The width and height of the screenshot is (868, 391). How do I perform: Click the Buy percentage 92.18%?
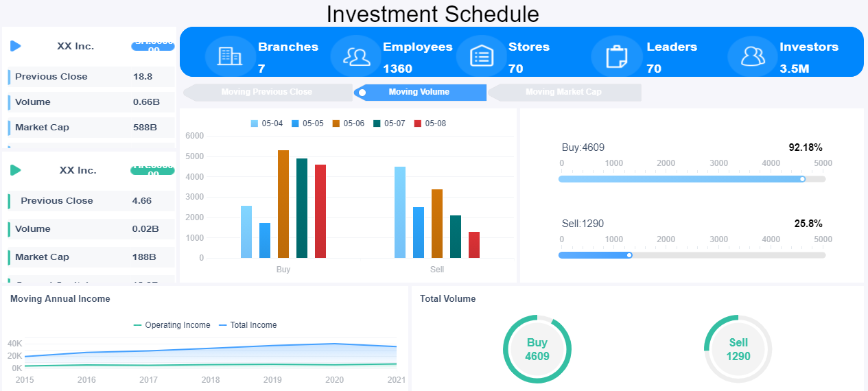806,147
